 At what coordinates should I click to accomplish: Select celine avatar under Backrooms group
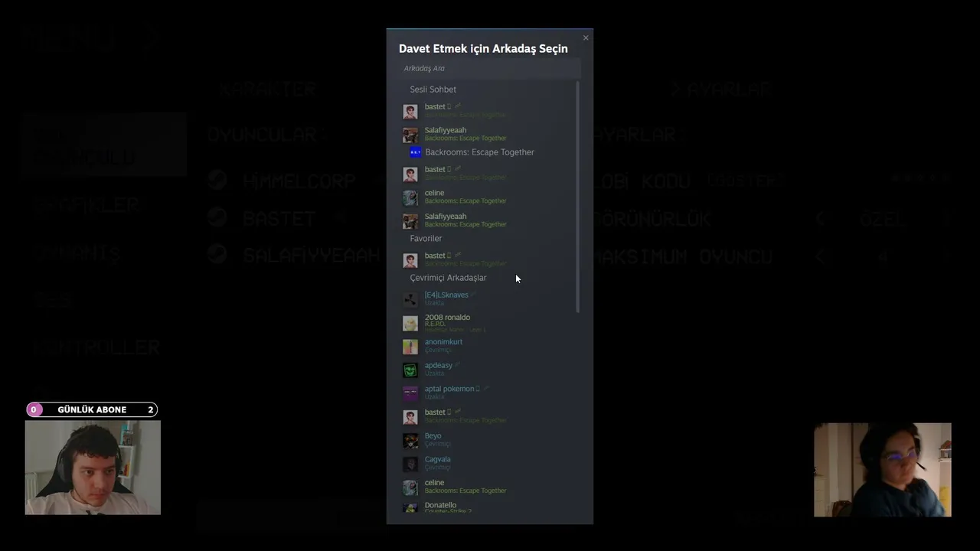[x=410, y=197]
